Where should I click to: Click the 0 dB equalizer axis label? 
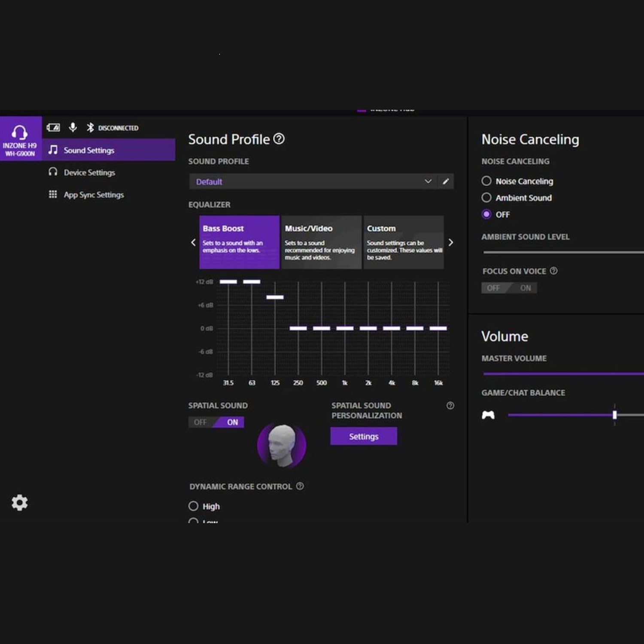point(207,328)
